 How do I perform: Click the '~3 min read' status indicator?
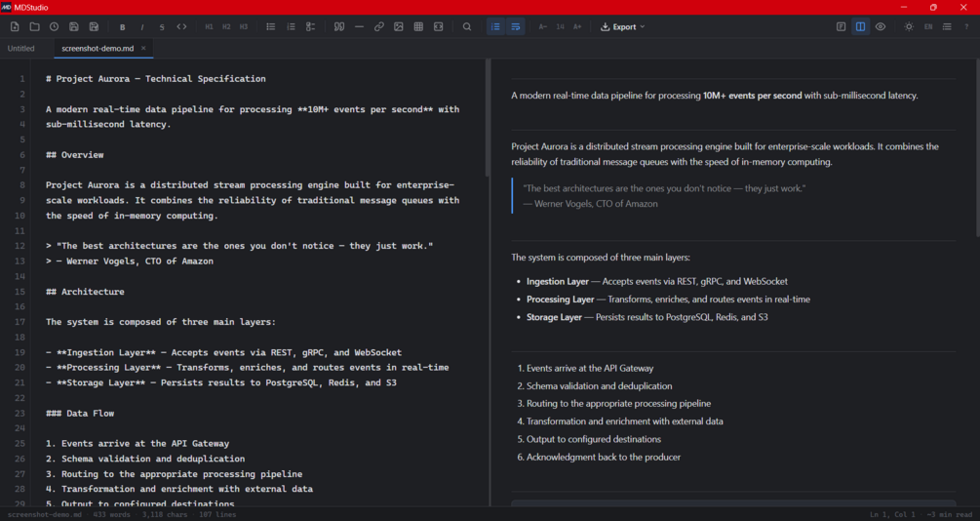(950, 515)
